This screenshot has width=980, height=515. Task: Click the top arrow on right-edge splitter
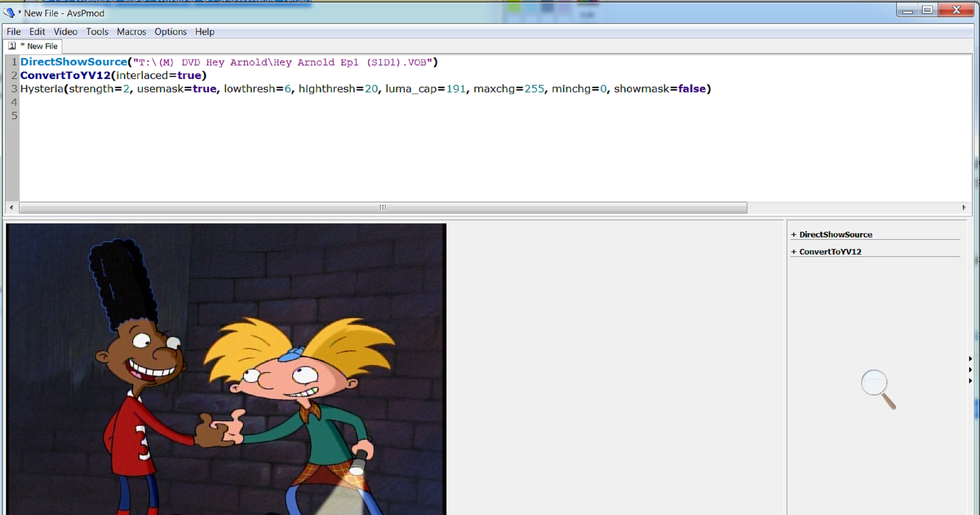[971, 359]
